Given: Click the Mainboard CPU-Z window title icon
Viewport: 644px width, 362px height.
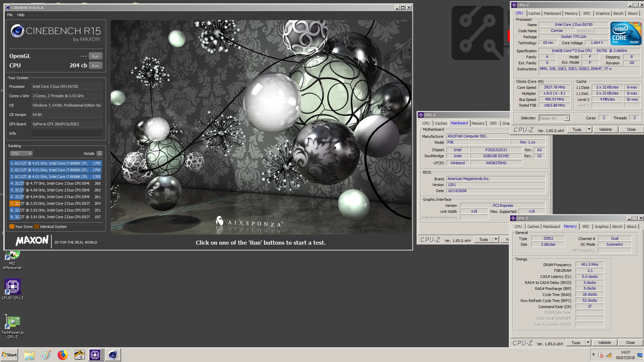Looking at the screenshot, I should [x=421, y=115].
